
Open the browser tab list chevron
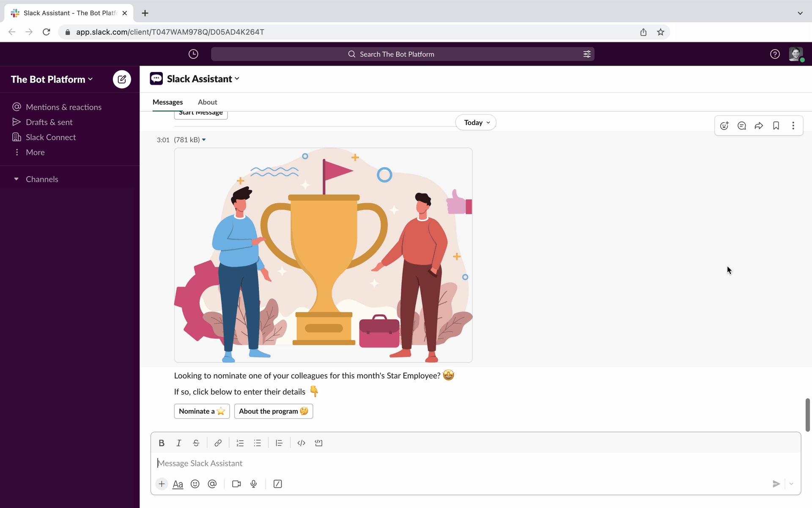pos(800,13)
